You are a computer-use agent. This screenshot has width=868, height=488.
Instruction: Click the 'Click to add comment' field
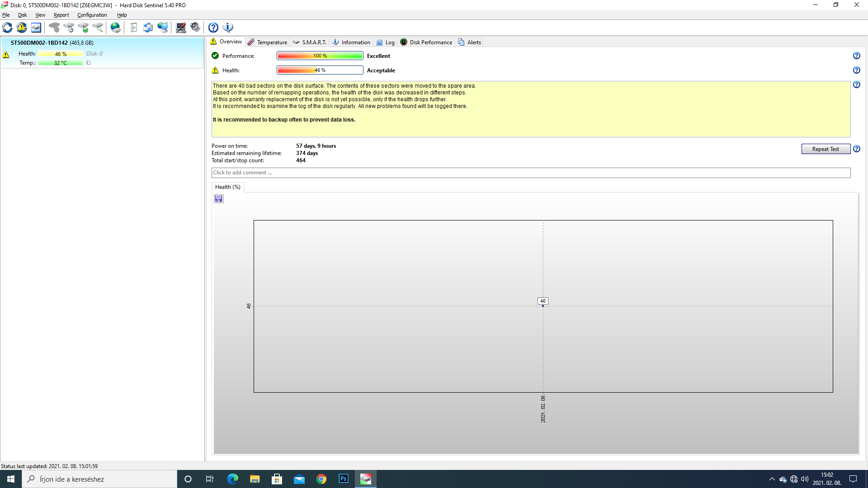[531, 173]
